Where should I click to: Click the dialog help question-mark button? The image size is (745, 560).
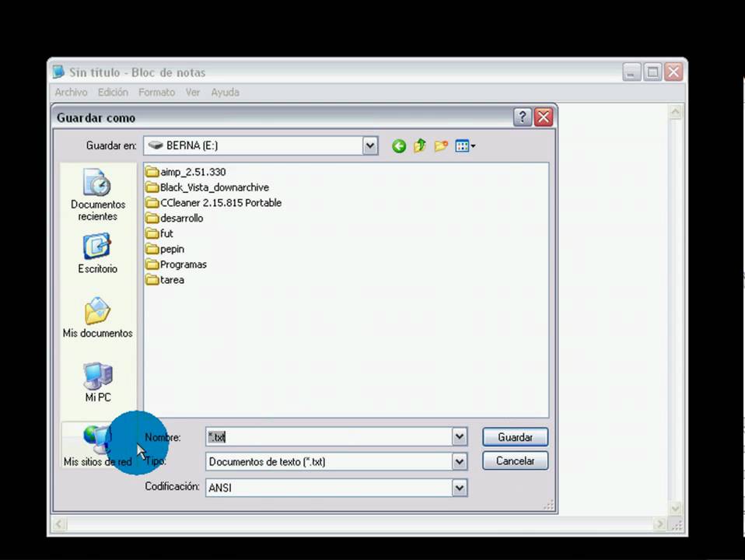(x=522, y=117)
